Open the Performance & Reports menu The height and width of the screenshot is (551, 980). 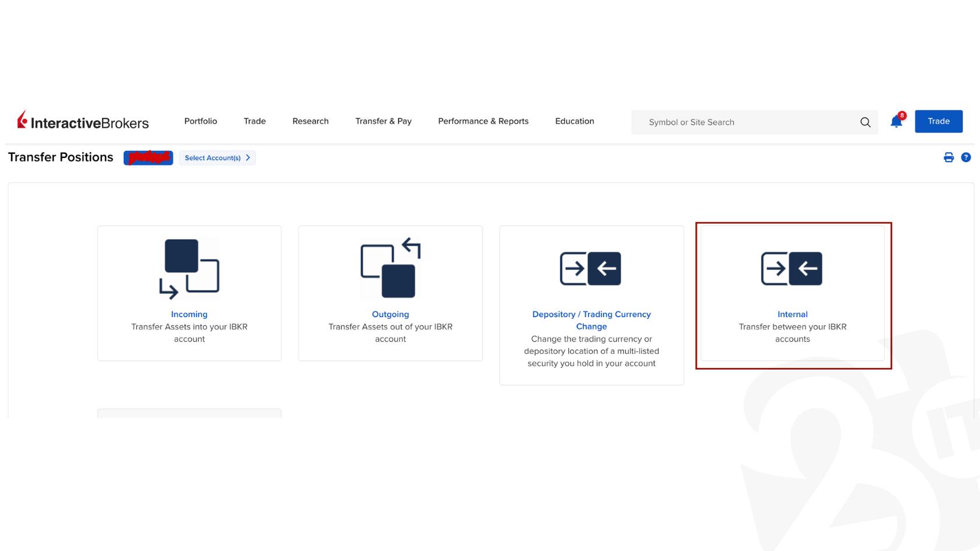pos(483,121)
